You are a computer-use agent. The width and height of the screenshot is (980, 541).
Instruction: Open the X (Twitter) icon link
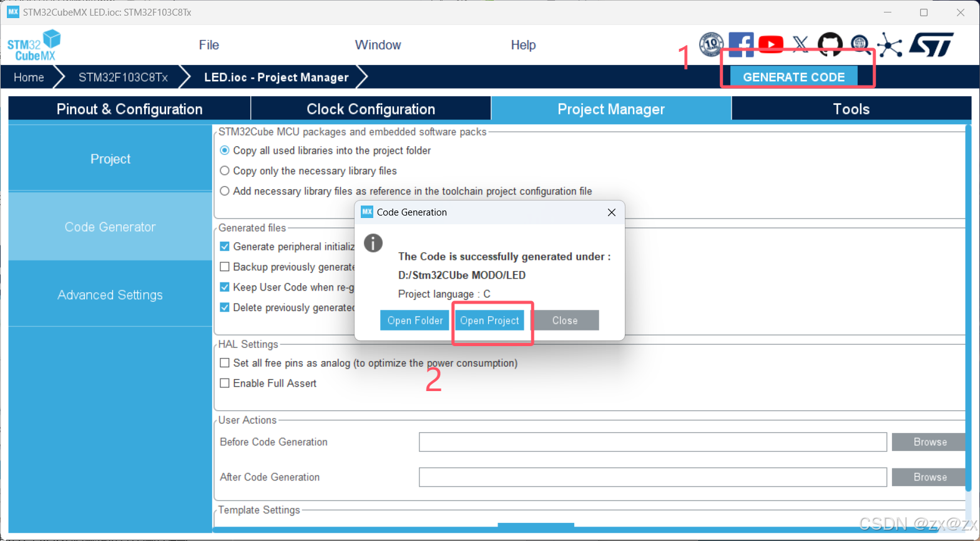[x=801, y=43]
